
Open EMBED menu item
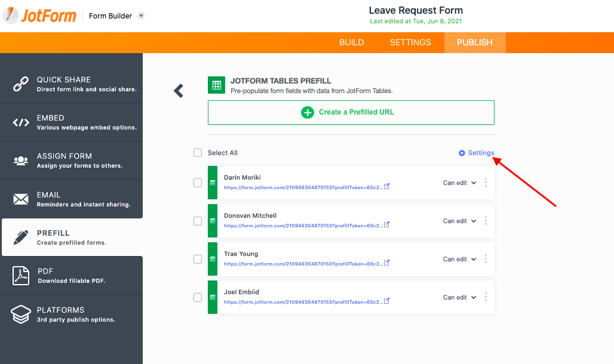(x=71, y=122)
